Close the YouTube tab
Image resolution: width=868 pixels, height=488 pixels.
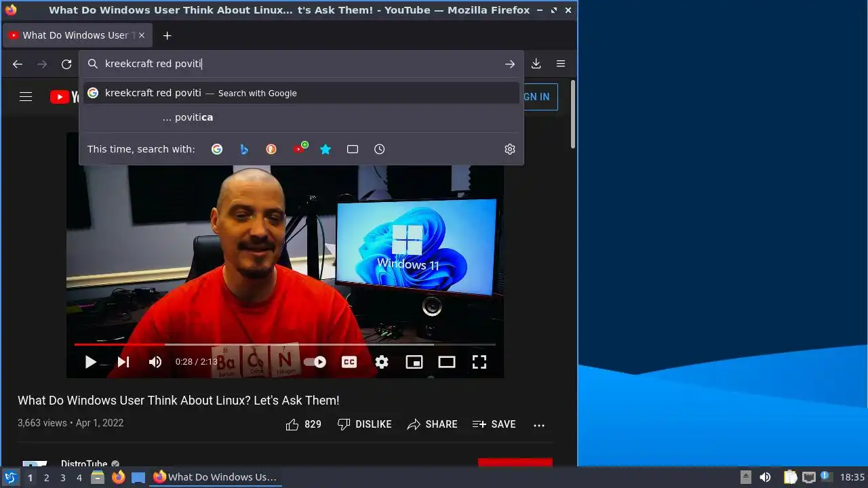[141, 35]
